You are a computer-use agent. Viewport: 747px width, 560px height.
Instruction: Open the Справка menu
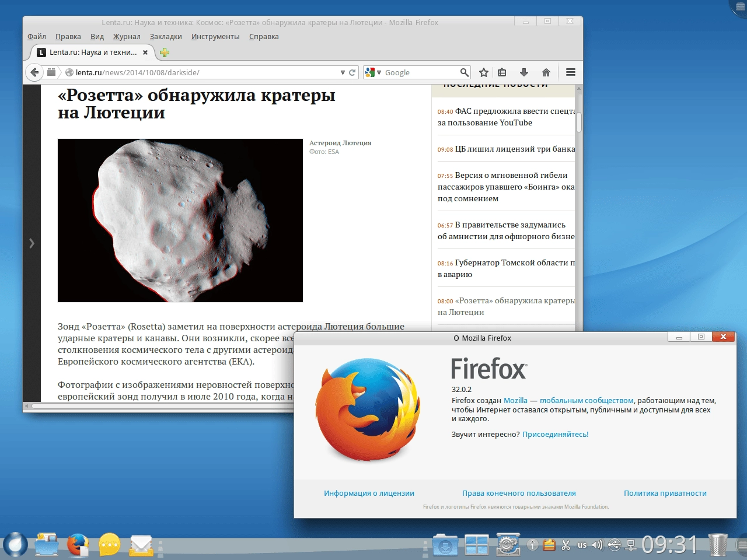tap(264, 36)
